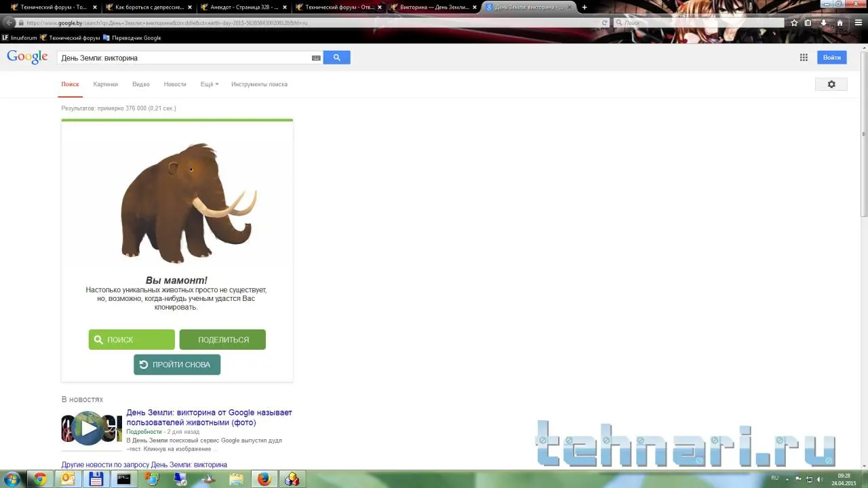Open the colored cubes app in taskbar
The image size is (868, 488).
pos(292,479)
